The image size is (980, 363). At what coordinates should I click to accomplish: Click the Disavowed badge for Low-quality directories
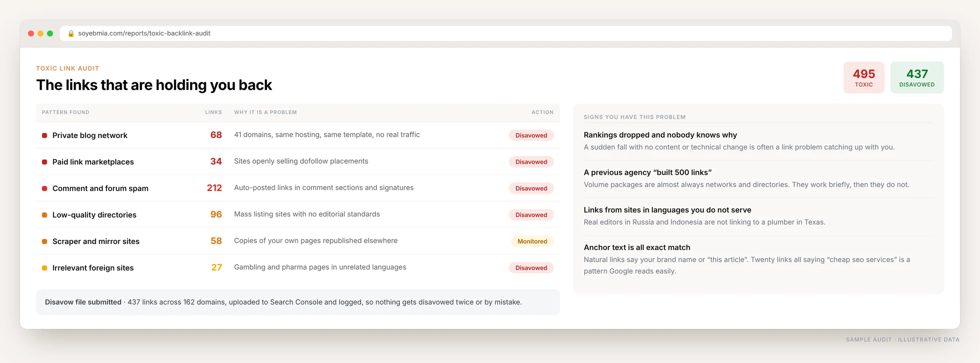pyautogui.click(x=531, y=215)
